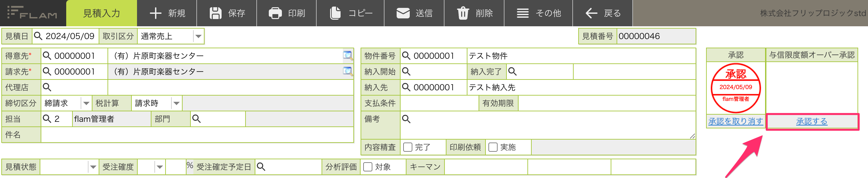868x178 pixels.
Task: Check 分析評価 対象 checkbox
Action: click(367, 167)
